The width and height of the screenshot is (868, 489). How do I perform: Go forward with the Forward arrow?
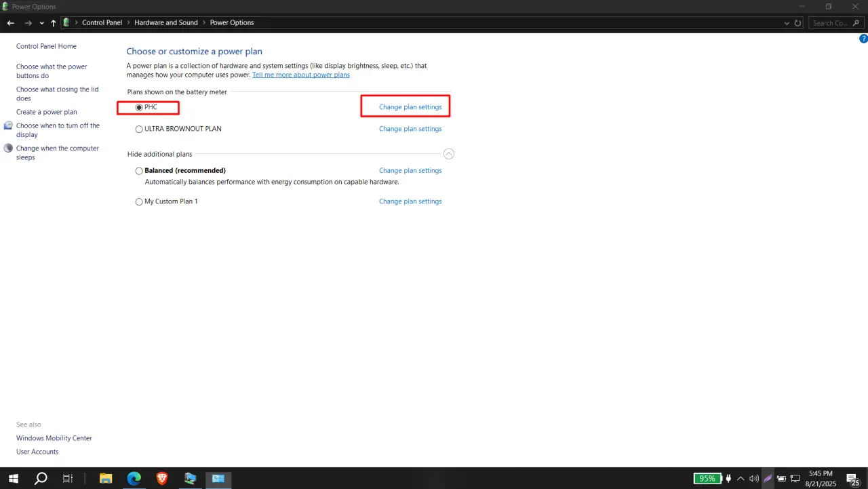coord(28,22)
